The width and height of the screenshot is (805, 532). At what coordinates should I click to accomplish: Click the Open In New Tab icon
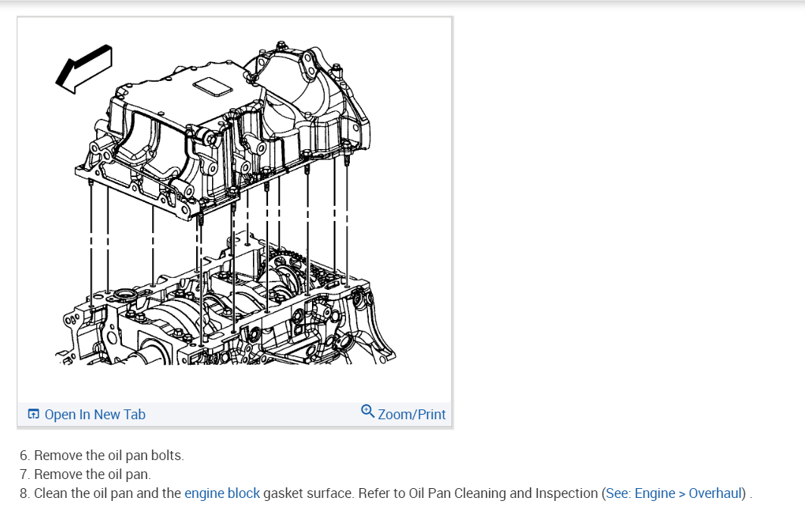pyautogui.click(x=33, y=414)
